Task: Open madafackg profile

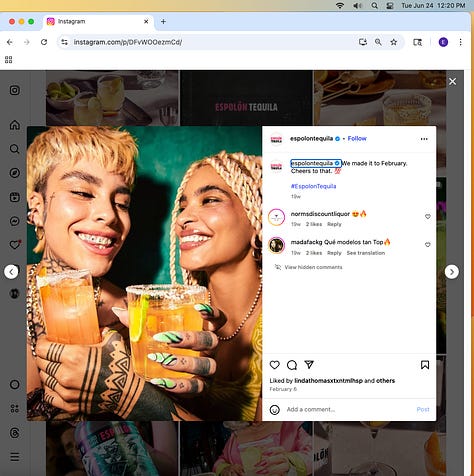Action: [306, 242]
